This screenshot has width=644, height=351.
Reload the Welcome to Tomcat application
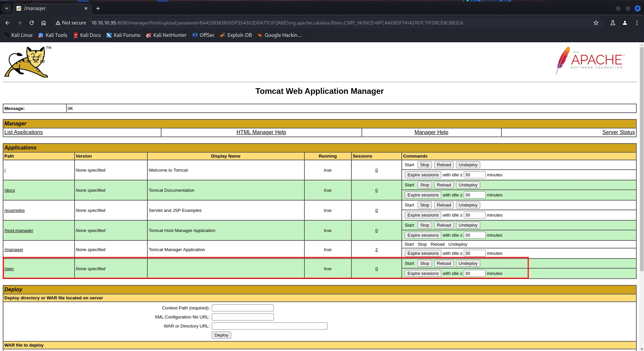(444, 165)
